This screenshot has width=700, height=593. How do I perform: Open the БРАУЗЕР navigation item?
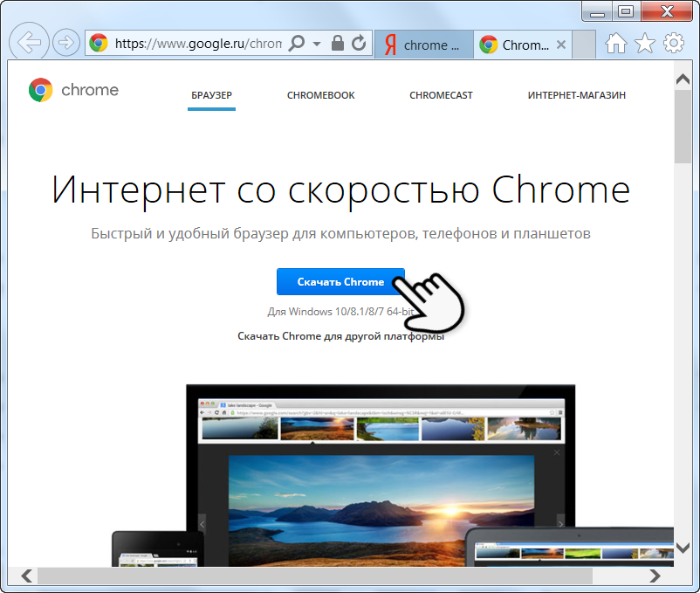[x=211, y=95]
